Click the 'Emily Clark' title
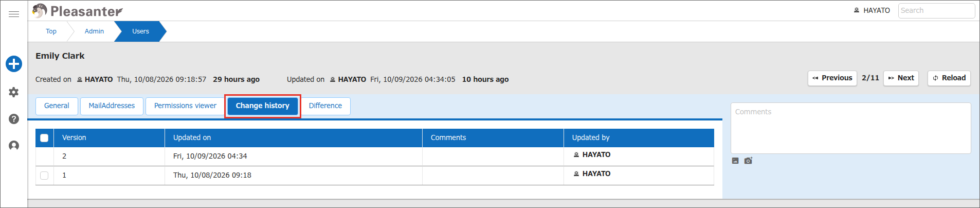Viewport: 980px width, 208px height. coord(60,56)
